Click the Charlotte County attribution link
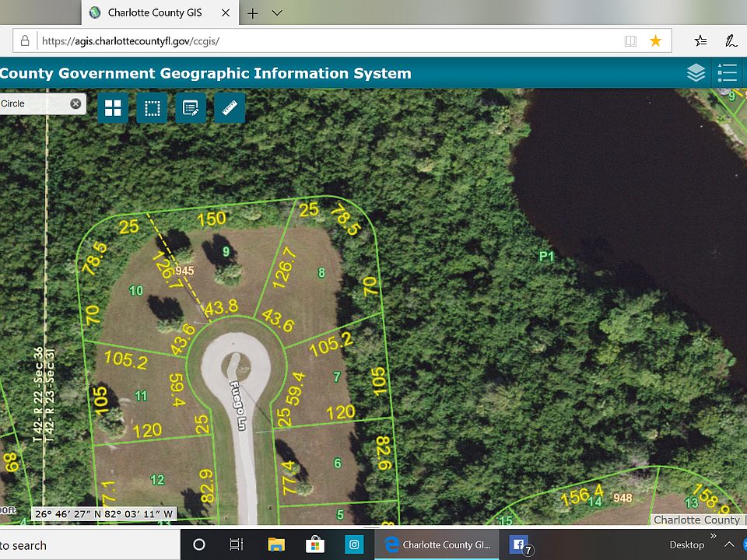The height and width of the screenshot is (560, 747). pos(696,520)
